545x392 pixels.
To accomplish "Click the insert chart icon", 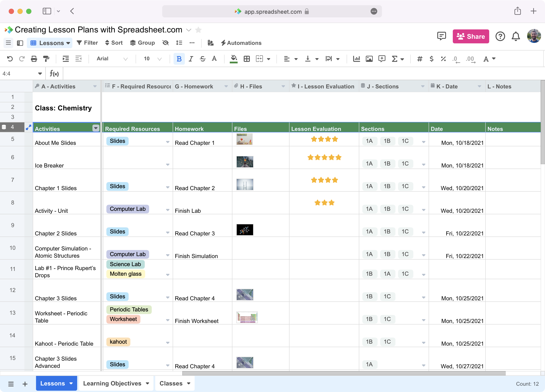I will point(356,59).
